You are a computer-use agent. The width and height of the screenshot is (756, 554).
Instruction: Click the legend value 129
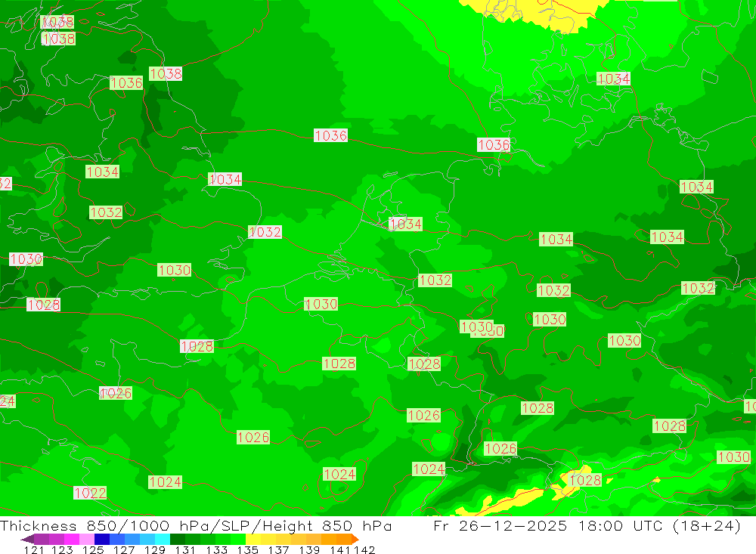[155, 549]
